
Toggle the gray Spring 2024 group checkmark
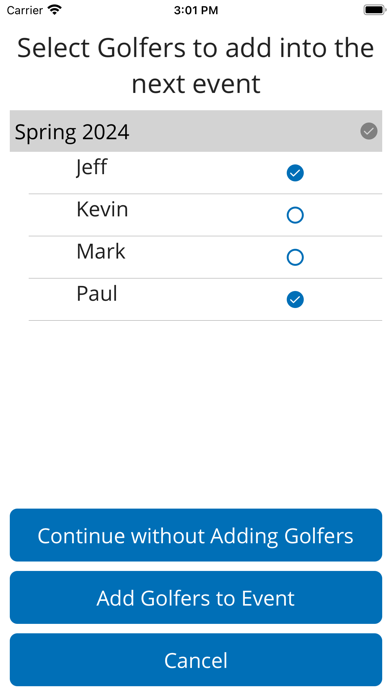point(368,131)
